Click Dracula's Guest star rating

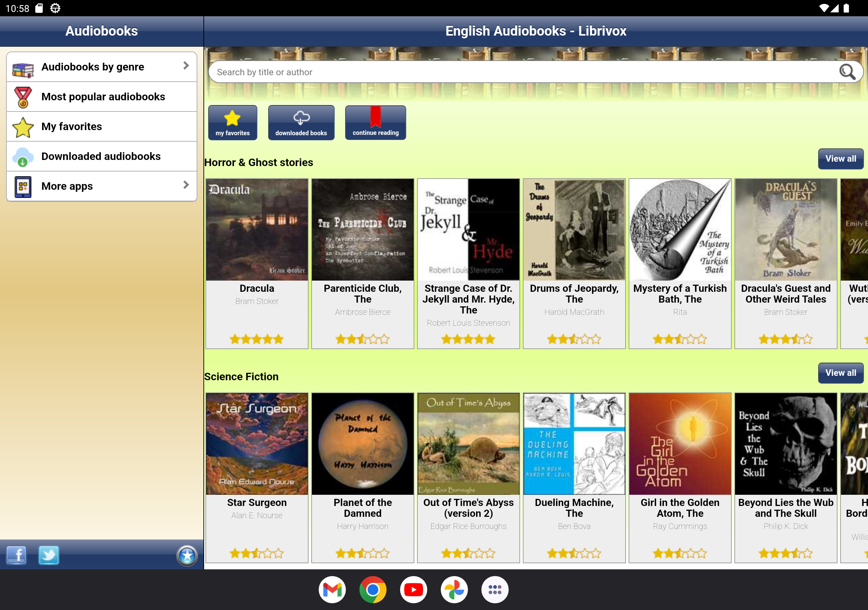point(786,339)
